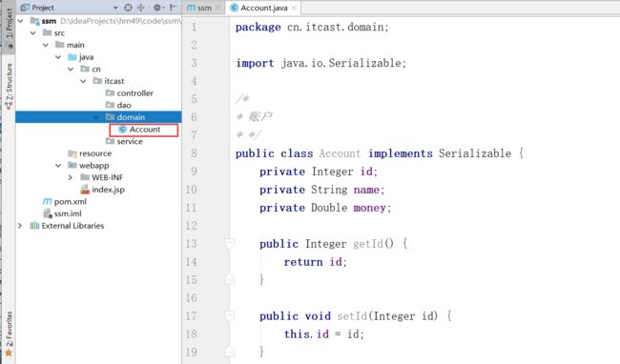Image resolution: width=620 pixels, height=364 pixels.
Task: Switch to the ssm editor tab
Action: pyautogui.click(x=204, y=8)
